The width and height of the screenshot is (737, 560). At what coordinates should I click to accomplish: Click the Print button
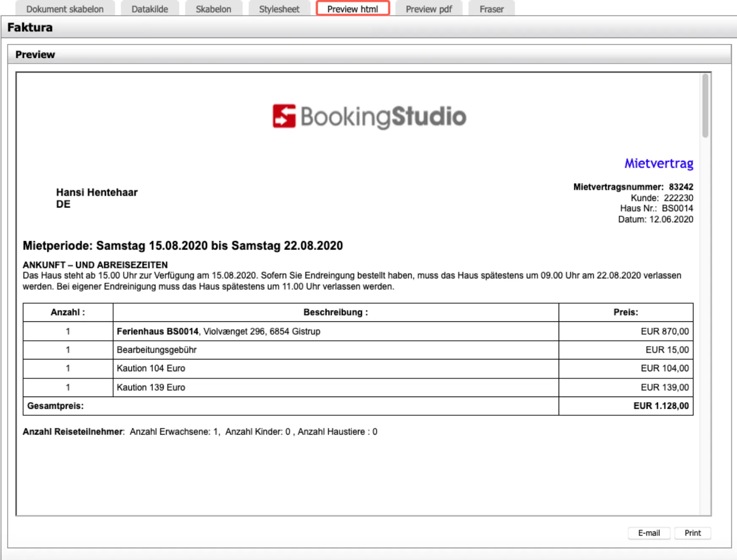[692, 533]
